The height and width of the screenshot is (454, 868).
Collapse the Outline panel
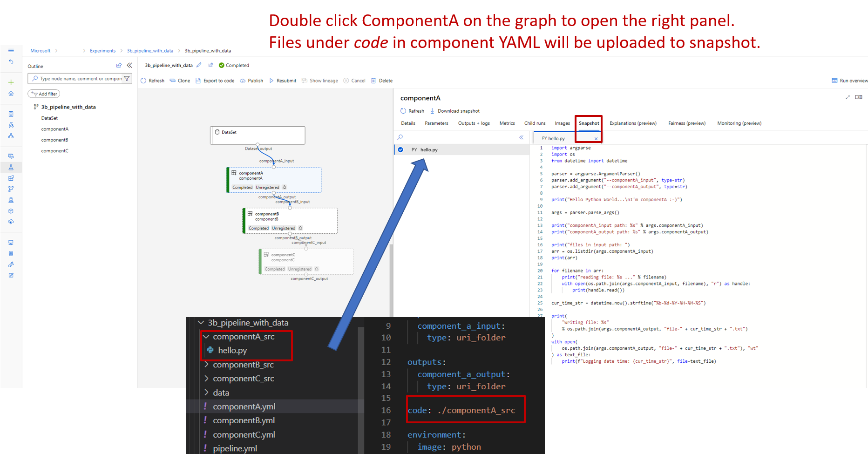[x=129, y=66]
